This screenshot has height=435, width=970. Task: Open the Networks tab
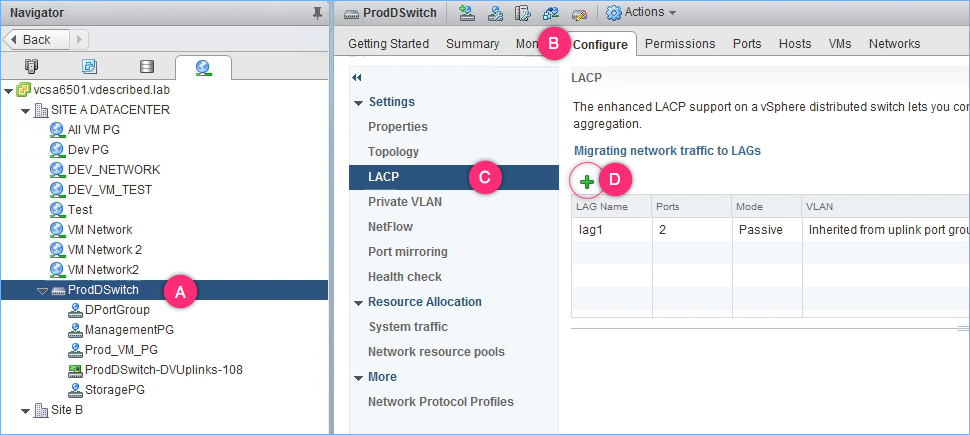(895, 44)
